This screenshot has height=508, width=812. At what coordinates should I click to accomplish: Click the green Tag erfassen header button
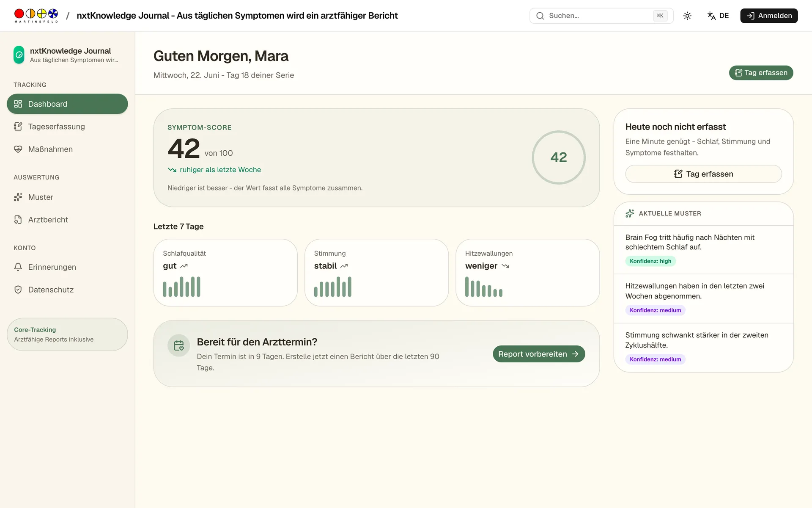tap(761, 73)
